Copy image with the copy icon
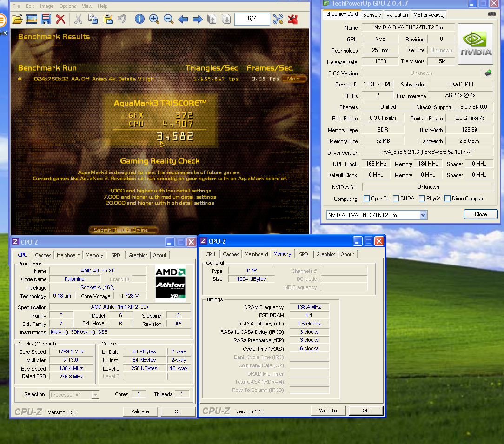This screenshot has width=504, height=444. (x=93, y=19)
